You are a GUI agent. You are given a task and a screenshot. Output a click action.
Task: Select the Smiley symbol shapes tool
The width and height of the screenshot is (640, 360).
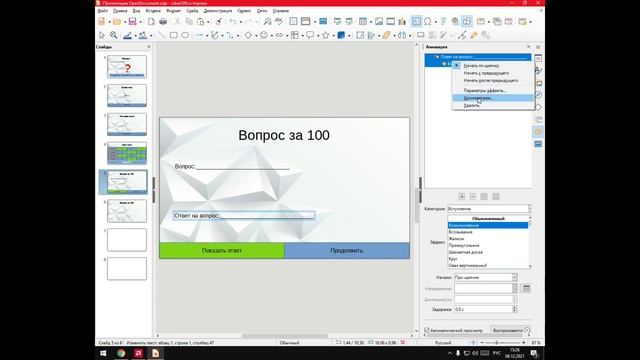(264, 36)
